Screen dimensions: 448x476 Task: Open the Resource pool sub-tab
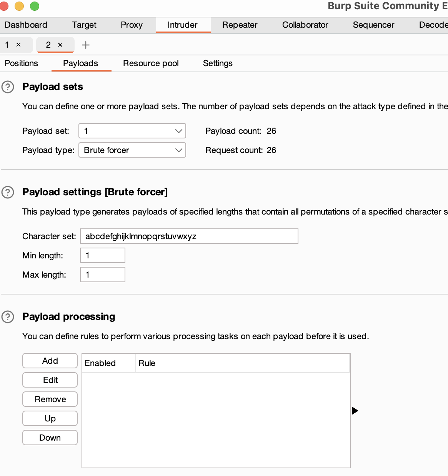(151, 63)
